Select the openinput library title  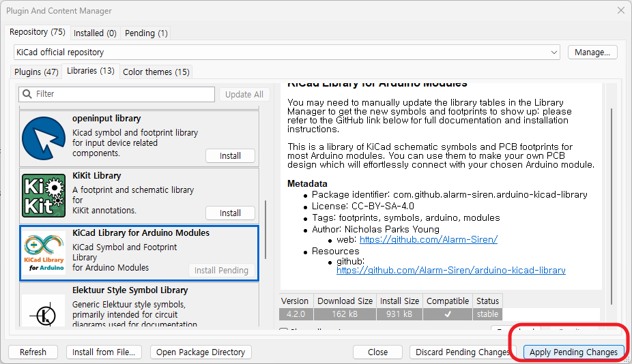[x=106, y=119]
